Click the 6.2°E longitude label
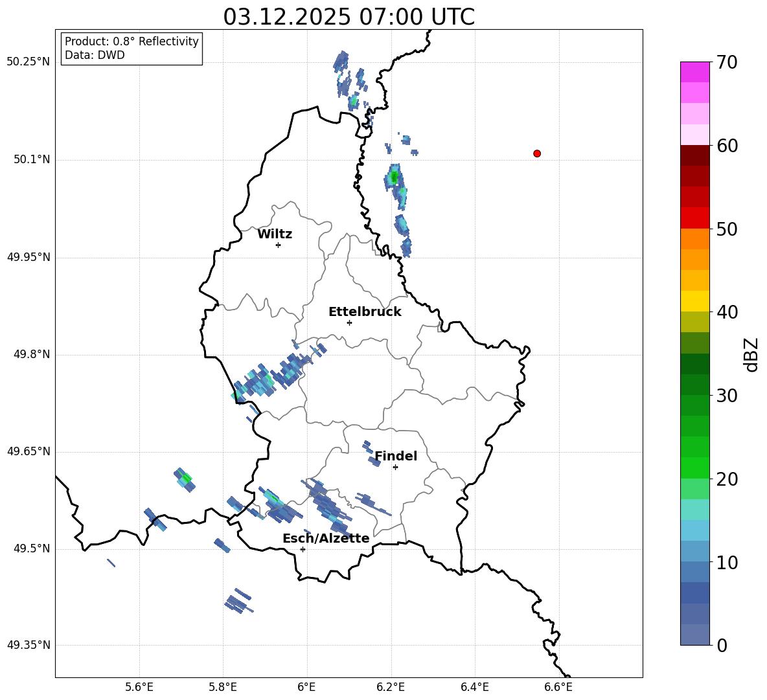The height and width of the screenshot is (700, 767). (x=391, y=687)
